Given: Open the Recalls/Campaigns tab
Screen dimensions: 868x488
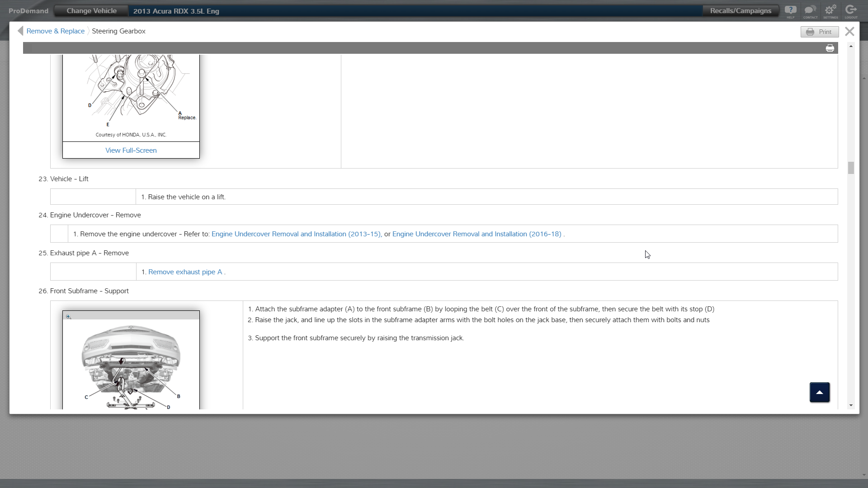Looking at the screenshot, I should pyautogui.click(x=740, y=11).
